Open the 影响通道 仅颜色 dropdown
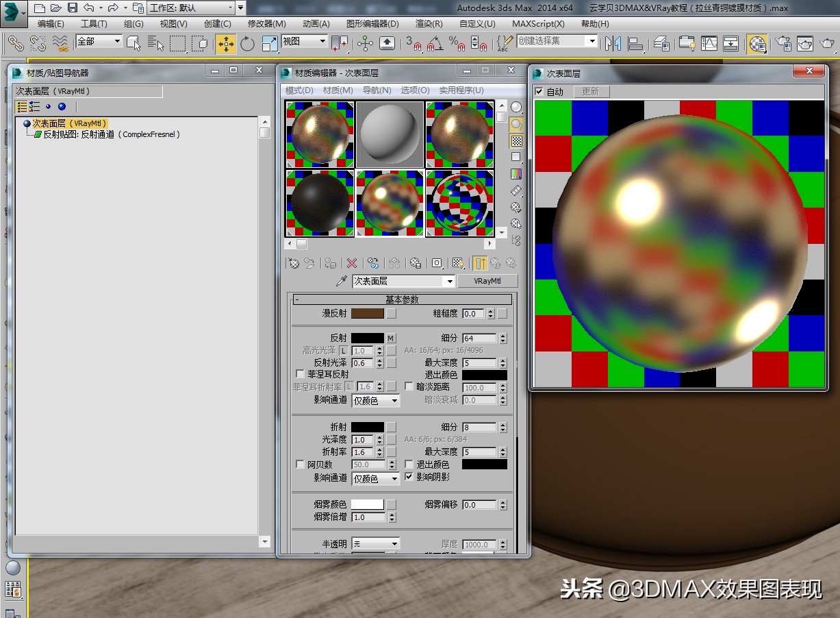This screenshot has width=840, height=618. click(x=375, y=400)
